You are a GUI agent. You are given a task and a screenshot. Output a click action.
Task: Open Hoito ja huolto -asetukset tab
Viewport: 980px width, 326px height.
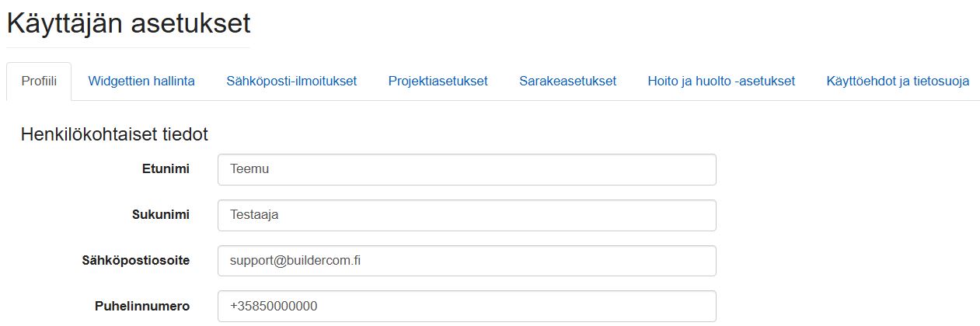point(721,81)
